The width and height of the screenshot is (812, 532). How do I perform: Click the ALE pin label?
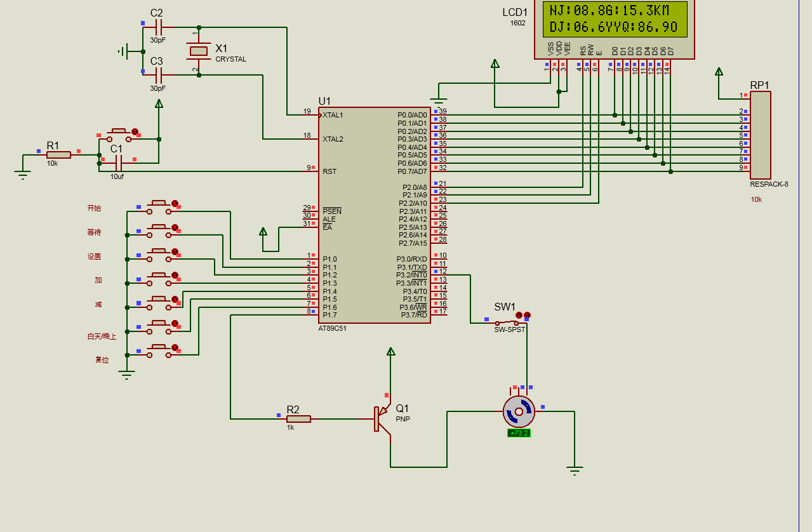[329, 219]
